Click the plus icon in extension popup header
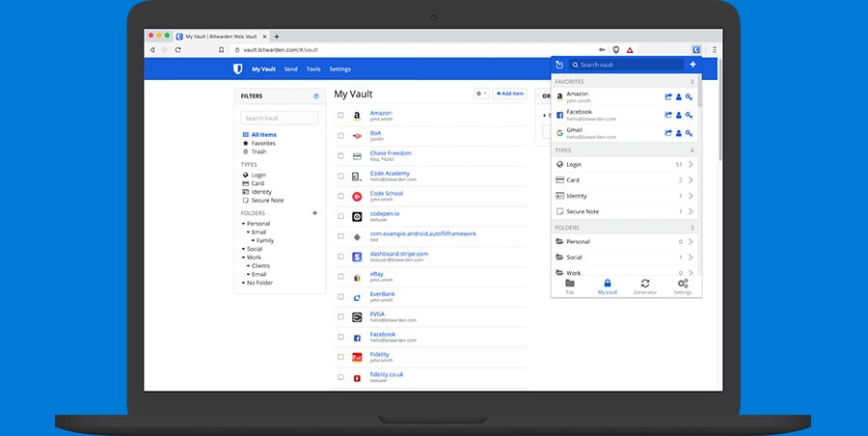This screenshot has width=868, height=436. click(x=692, y=65)
